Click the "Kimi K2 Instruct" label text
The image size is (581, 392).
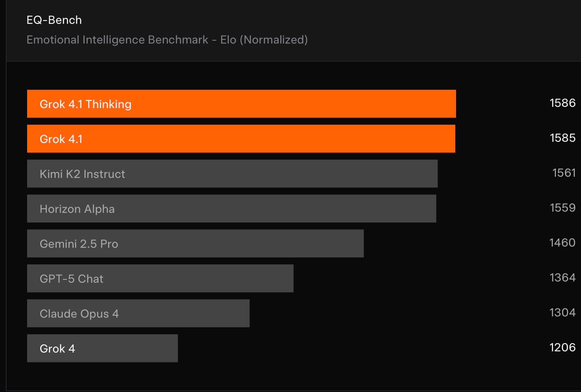tap(82, 174)
